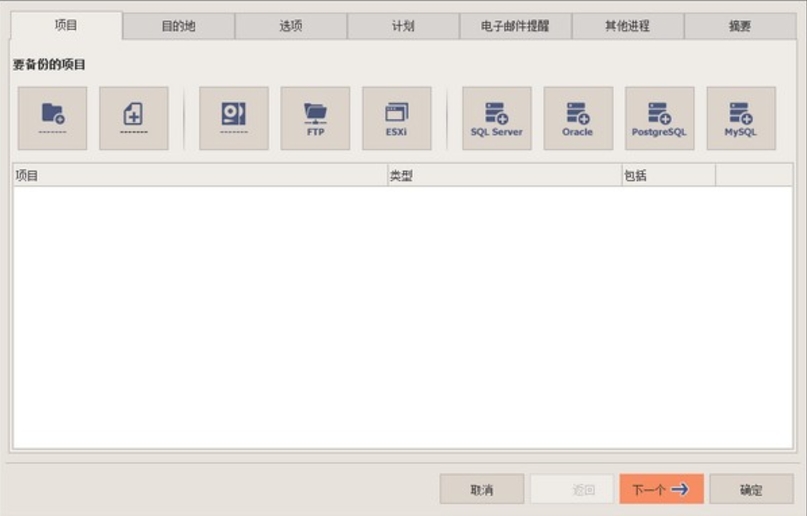Switch to the 目的地 tab

[179, 26]
